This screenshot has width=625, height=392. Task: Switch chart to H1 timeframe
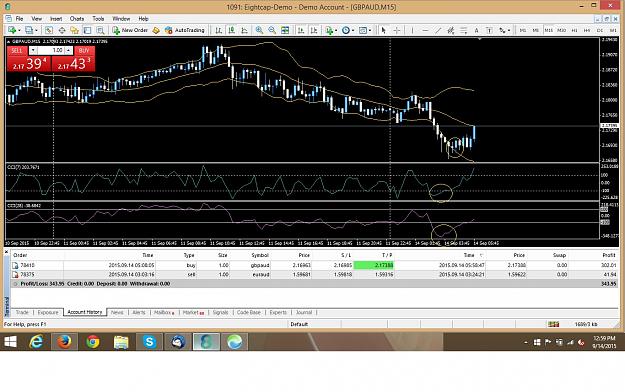[574, 30]
